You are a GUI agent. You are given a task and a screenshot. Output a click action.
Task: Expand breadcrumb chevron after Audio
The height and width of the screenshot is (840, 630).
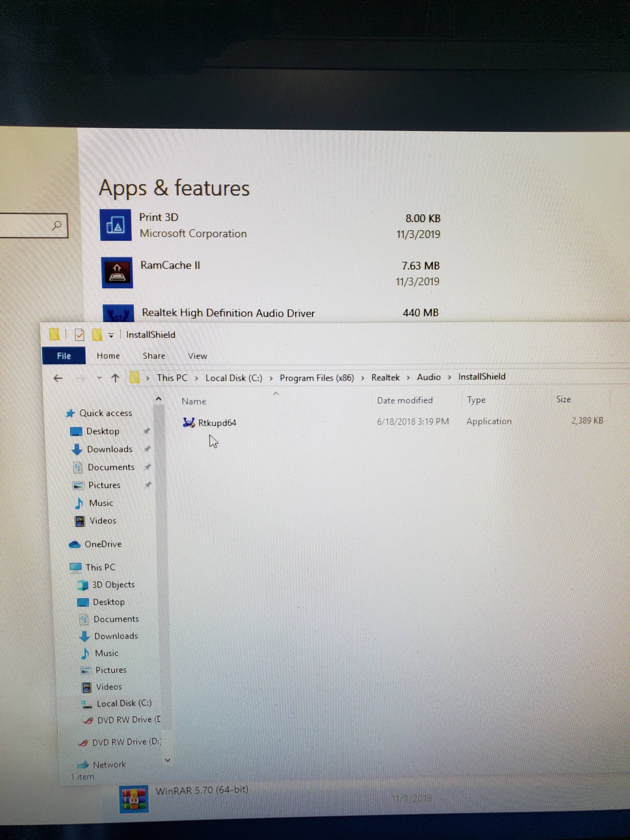click(449, 377)
